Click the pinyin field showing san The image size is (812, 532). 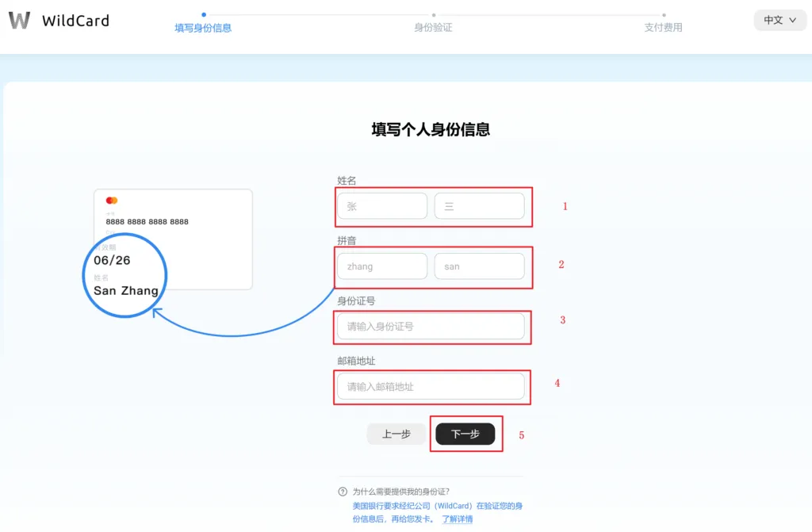pos(479,266)
